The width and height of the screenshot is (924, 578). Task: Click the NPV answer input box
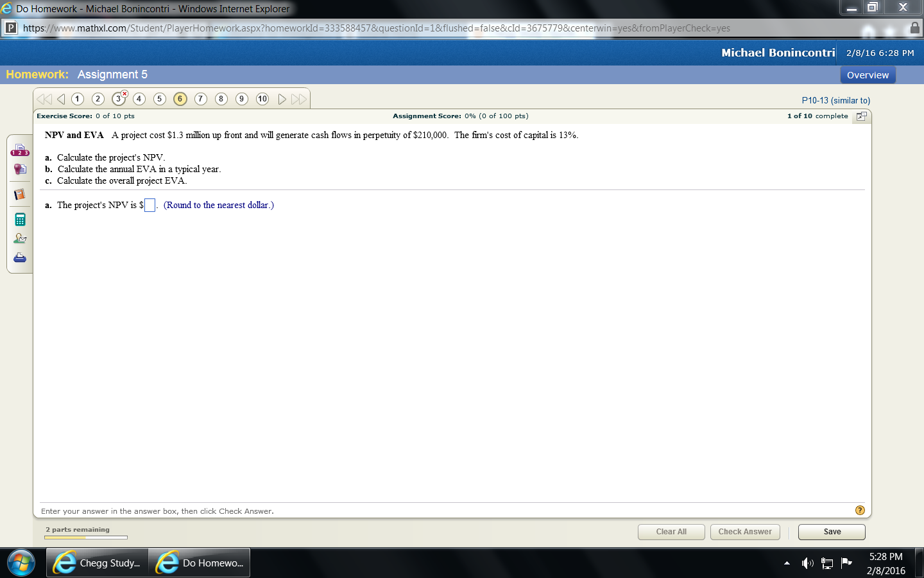(150, 205)
